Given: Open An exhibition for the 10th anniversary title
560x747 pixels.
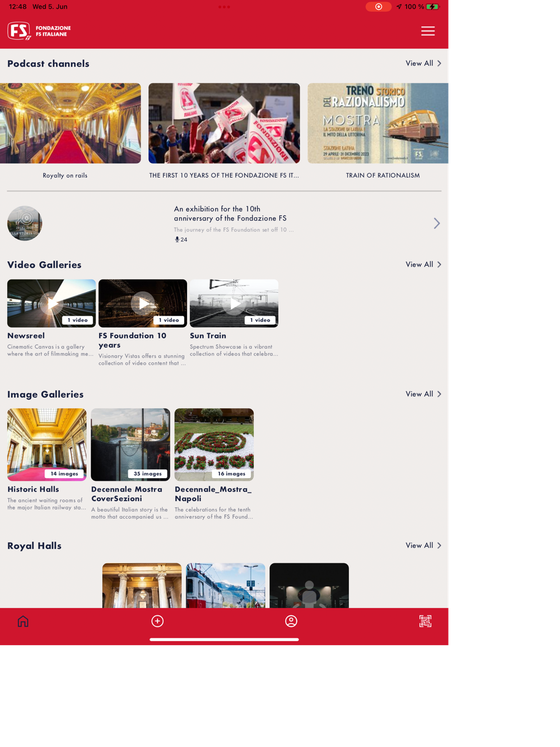Looking at the screenshot, I should click(230, 213).
